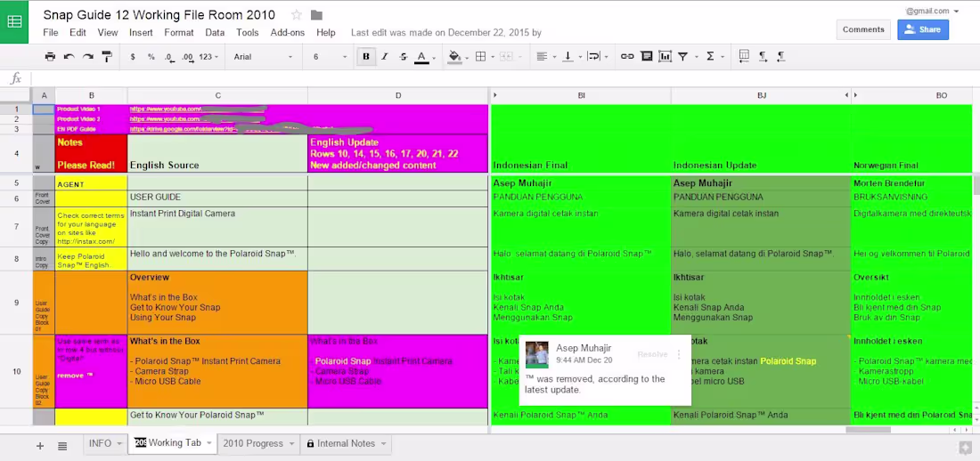Open the Tools menu
Viewport: 980px width, 461px height.
248,32
